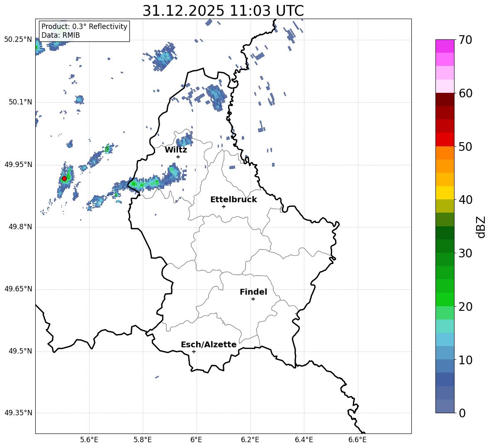Click the 50.25°N latitude label

click(x=18, y=40)
